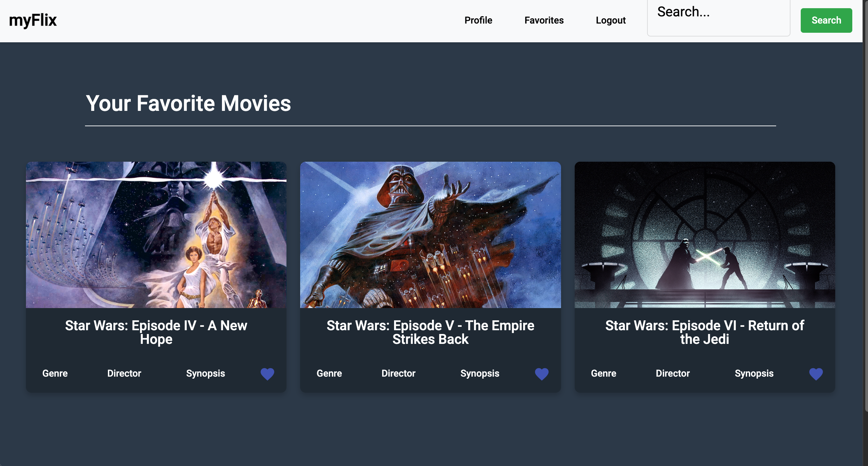Click the myFlix logo
The image size is (868, 466).
33,20
